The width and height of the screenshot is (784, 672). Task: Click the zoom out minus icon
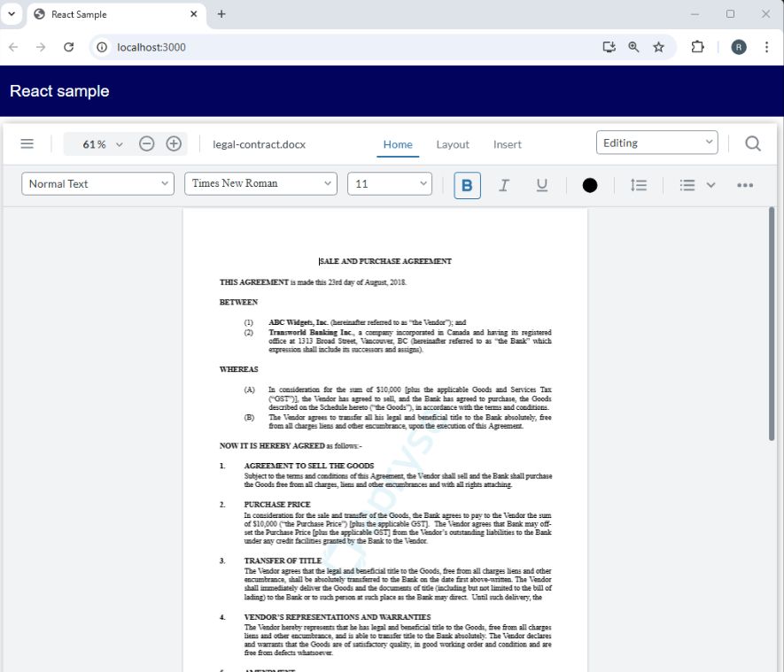click(146, 144)
